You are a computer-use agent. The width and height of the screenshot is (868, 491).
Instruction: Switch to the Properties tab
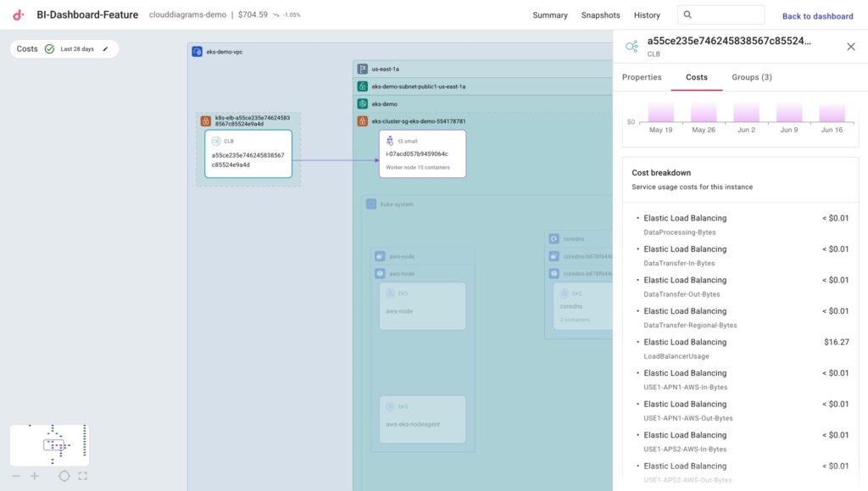tap(642, 77)
